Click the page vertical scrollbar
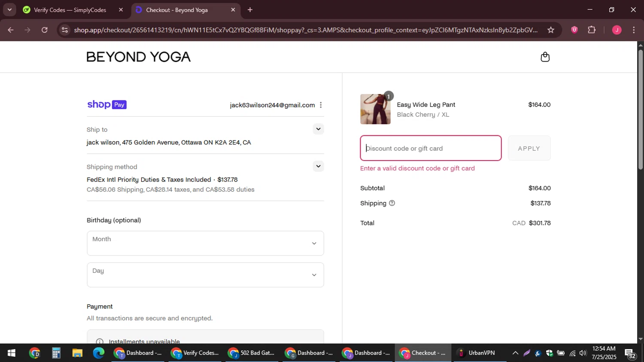This screenshot has width=644, height=362. pyautogui.click(x=640, y=110)
